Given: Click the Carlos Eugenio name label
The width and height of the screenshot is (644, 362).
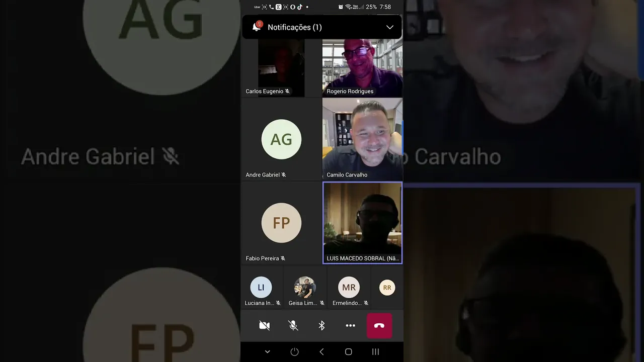Looking at the screenshot, I should pyautogui.click(x=265, y=92).
